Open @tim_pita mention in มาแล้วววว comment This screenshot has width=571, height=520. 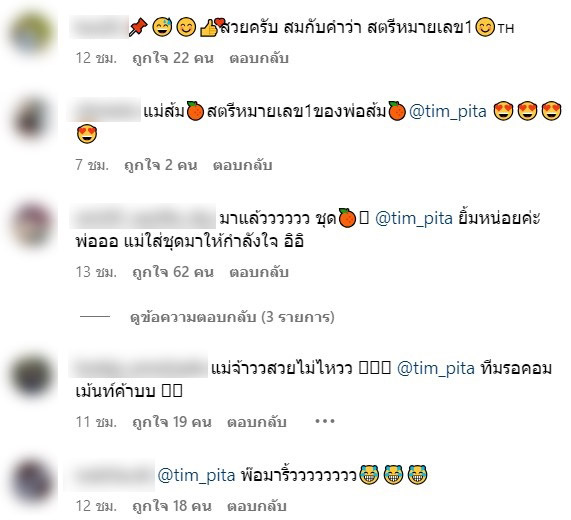[x=414, y=218]
